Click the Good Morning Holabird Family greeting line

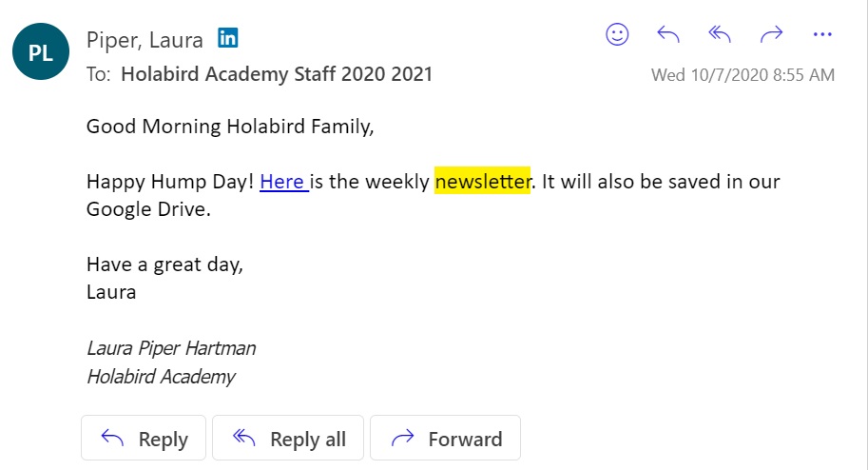click(x=230, y=126)
